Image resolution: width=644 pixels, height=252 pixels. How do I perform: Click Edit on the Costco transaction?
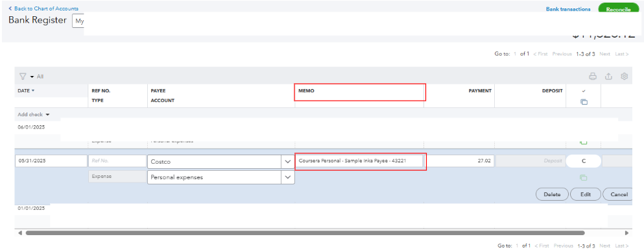tap(585, 194)
